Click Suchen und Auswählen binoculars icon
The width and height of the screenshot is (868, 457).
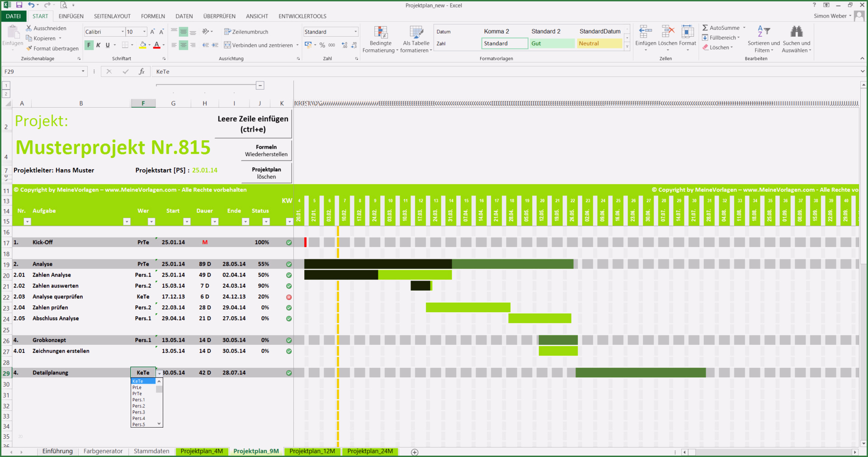tap(796, 32)
